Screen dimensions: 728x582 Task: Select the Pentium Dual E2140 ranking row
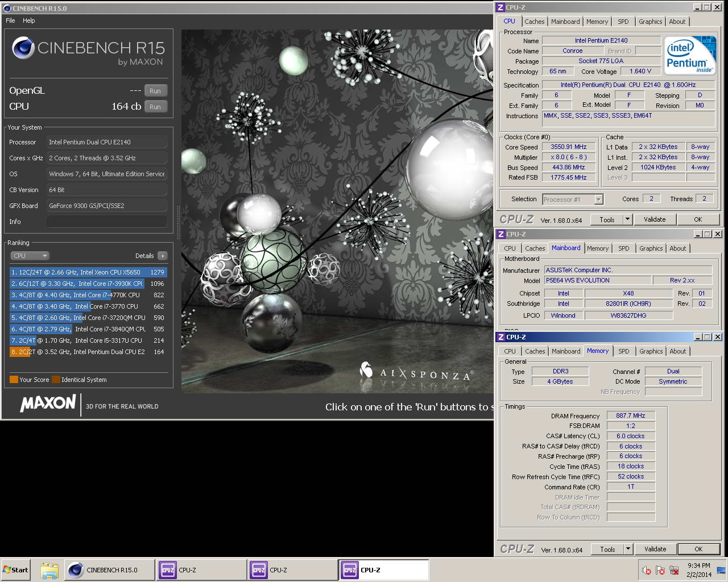pos(88,352)
